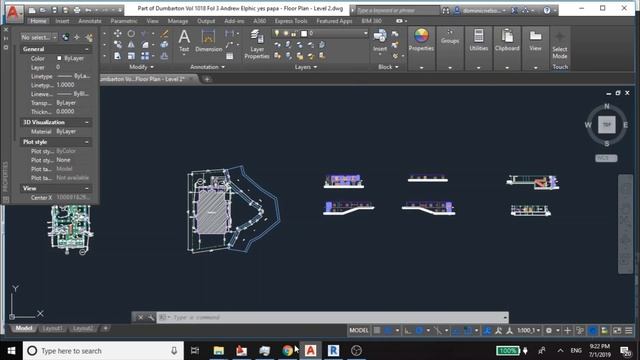Expand the Modify panel flyout
640x360 pixels.
pos(141,67)
